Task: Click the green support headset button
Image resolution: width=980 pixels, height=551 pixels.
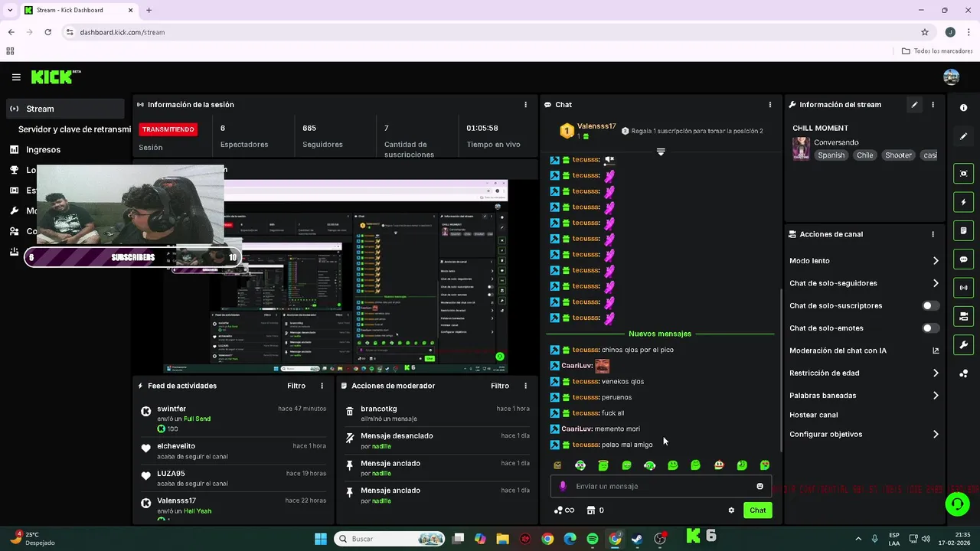Action: point(957,504)
